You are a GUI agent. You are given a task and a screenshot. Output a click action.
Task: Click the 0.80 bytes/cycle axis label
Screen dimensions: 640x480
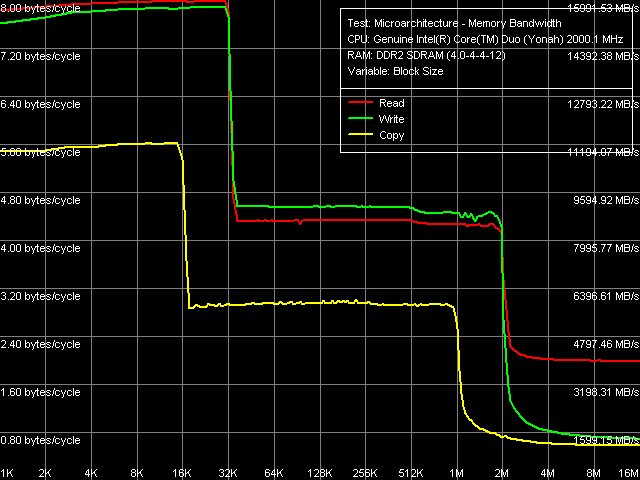point(40,440)
